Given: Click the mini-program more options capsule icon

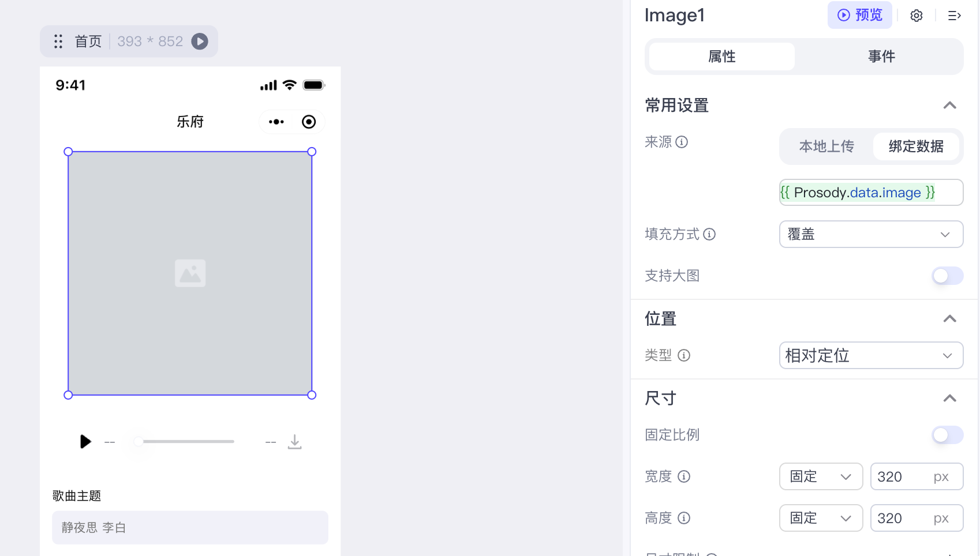Looking at the screenshot, I should [276, 122].
